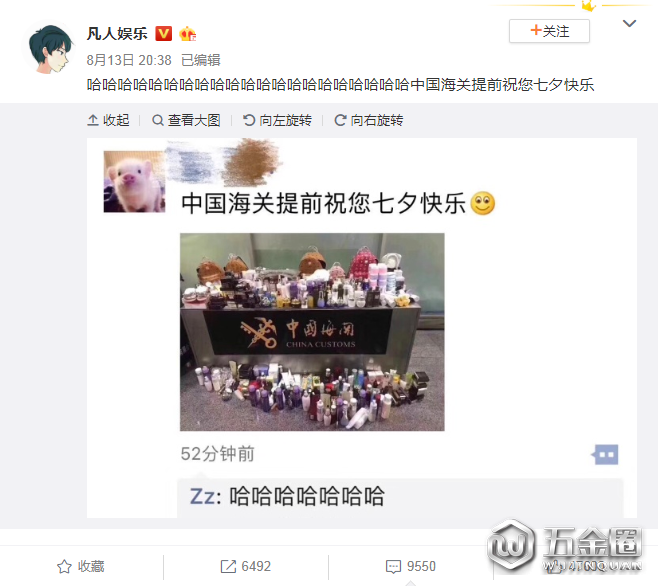Open the 8月13日 20:38 timestamp link
The width and height of the screenshot is (658, 586).
click(129, 60)
